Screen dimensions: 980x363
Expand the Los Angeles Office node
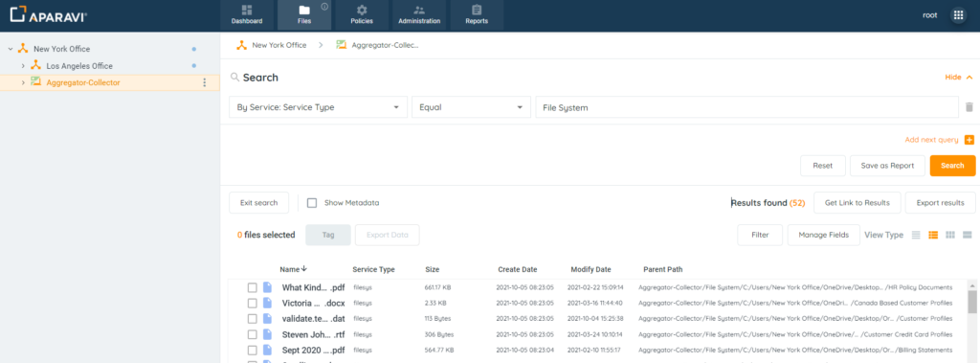[x=23, y=66]
